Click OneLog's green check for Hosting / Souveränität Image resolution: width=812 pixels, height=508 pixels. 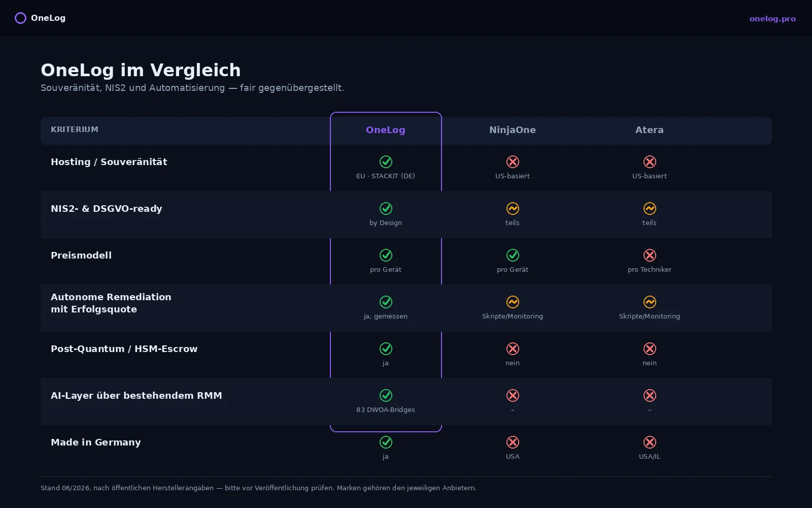click(x=386, y=162)
